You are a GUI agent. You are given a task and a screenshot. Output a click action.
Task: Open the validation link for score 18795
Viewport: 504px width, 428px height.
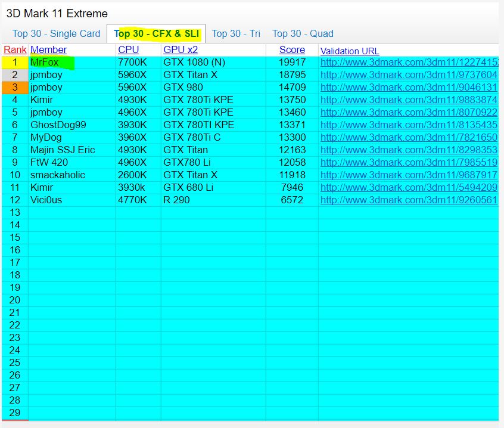click(x=409, y=75)
